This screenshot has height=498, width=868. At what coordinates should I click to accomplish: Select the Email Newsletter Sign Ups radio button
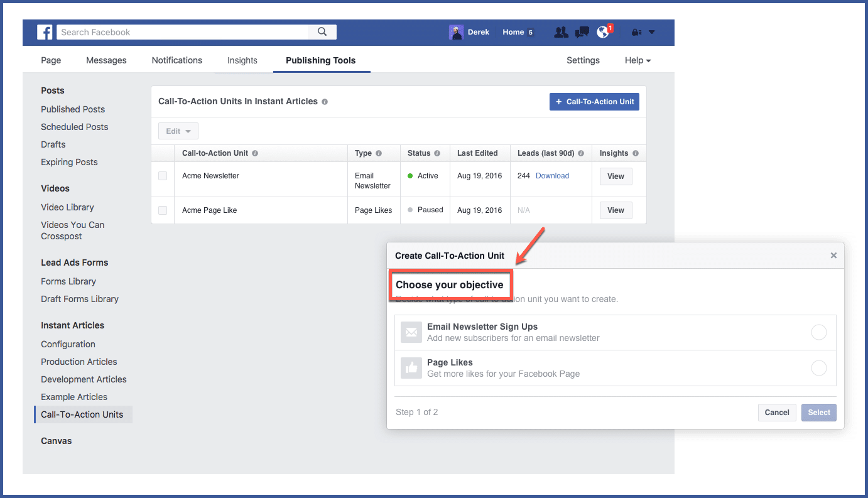819,332
